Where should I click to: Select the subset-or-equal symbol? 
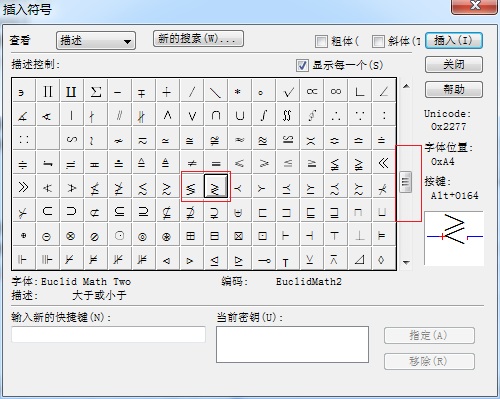(120, 211)
